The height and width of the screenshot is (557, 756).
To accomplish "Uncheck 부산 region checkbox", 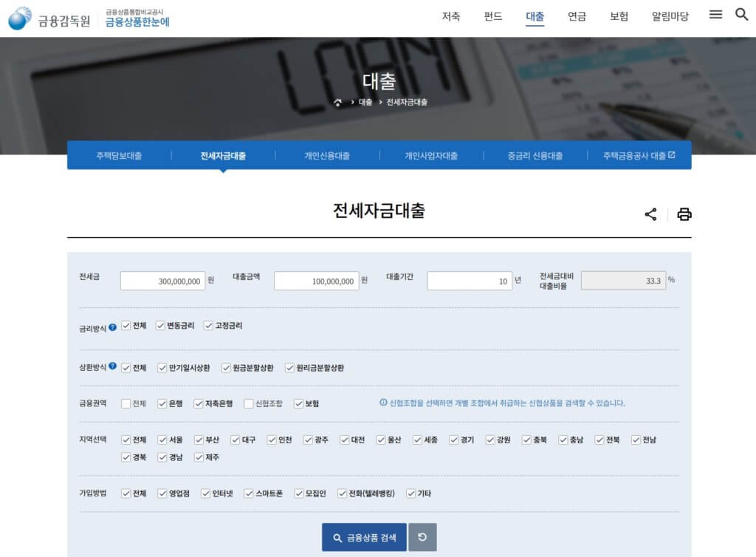I will click(199, 440).
